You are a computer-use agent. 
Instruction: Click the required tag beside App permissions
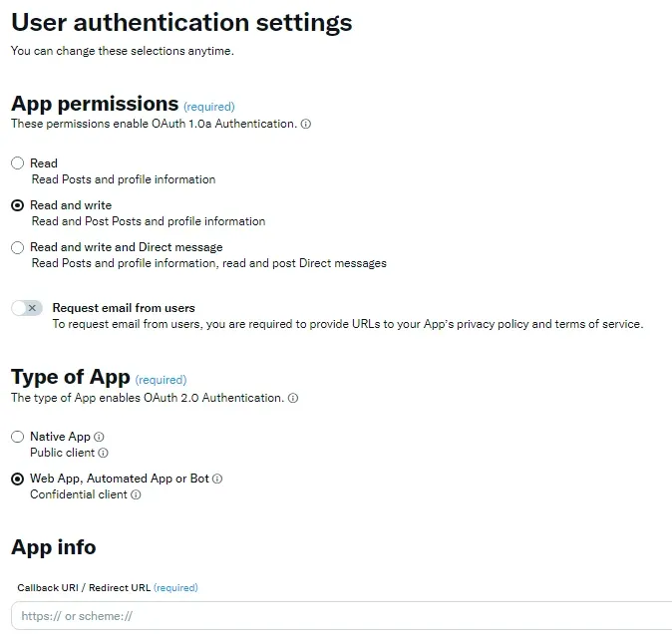pos(209,107)
